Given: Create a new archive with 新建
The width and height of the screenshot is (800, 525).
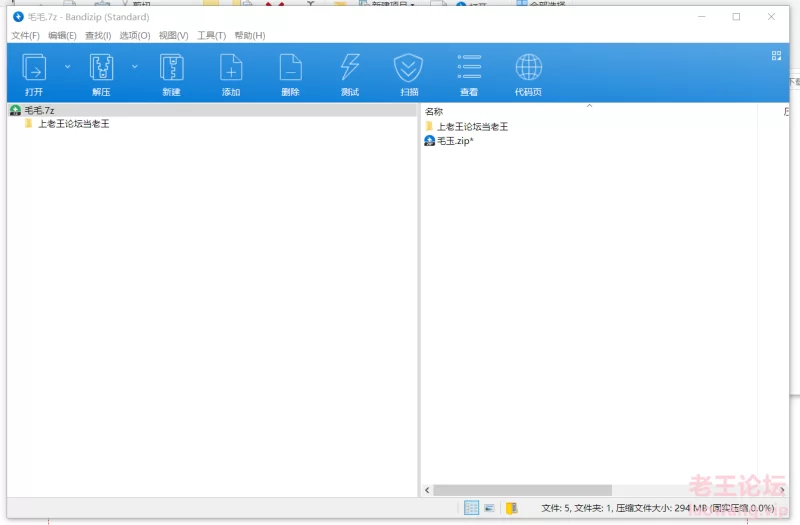Looking at the screenshot, I should pos(171,74).
